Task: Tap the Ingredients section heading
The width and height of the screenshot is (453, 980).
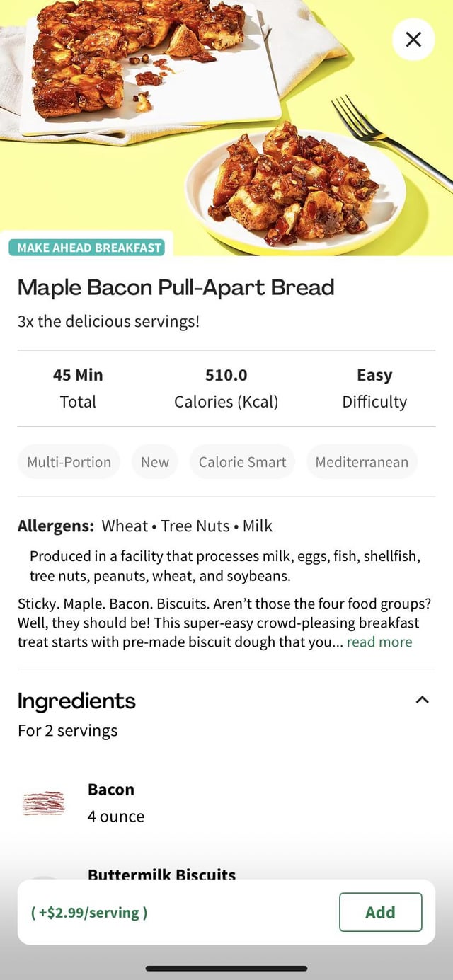Action: pos(76,701)
